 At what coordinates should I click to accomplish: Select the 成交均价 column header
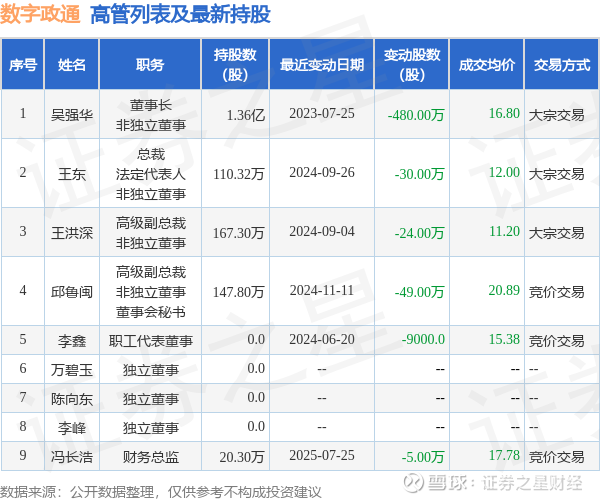point(486,64)
